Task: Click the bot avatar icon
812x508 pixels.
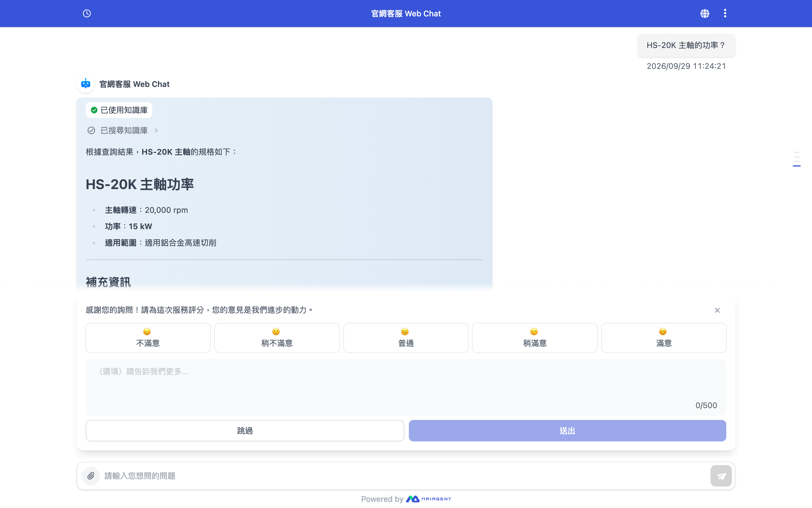Action: 85,84
